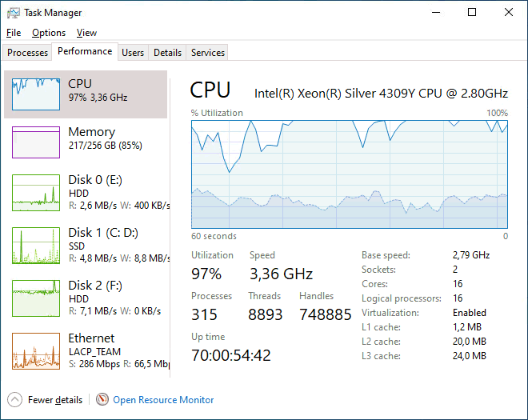Image resolution: width=528 pixels, height=420 pixels.
Task: Click Open Resource Monitor link
Action: (163, 399)
